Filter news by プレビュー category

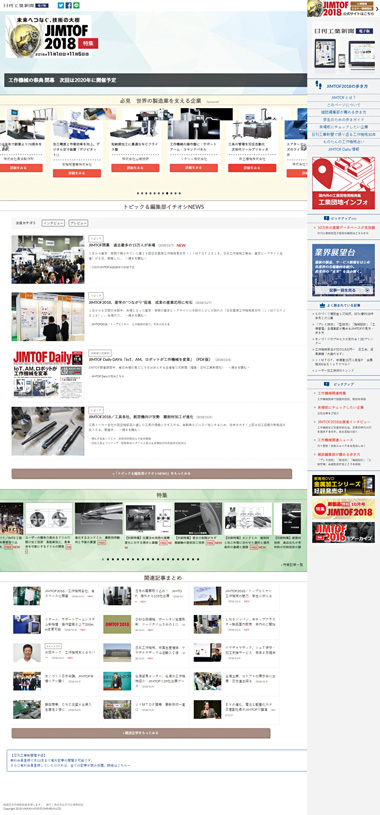[x=78, y=223]
